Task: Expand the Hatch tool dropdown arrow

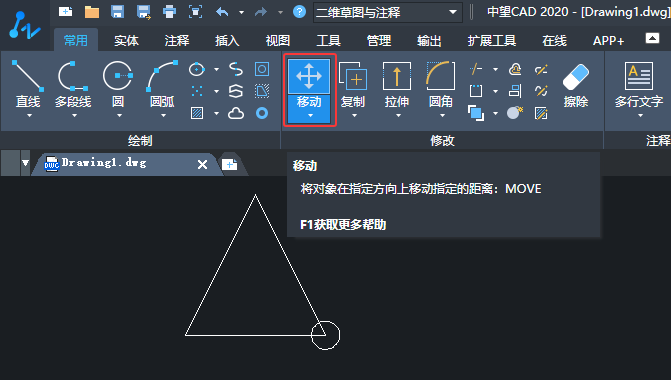Action: [216, 113]
